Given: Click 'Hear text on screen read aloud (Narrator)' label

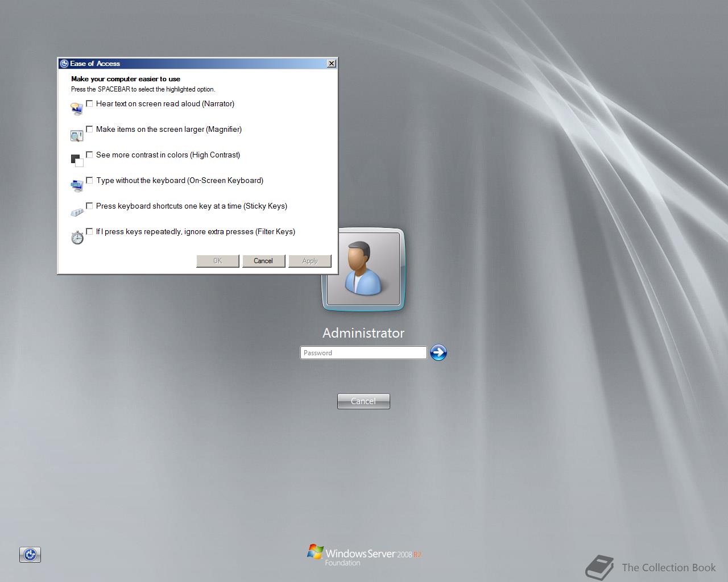Looking at the screenshot, I should (165, 104).
